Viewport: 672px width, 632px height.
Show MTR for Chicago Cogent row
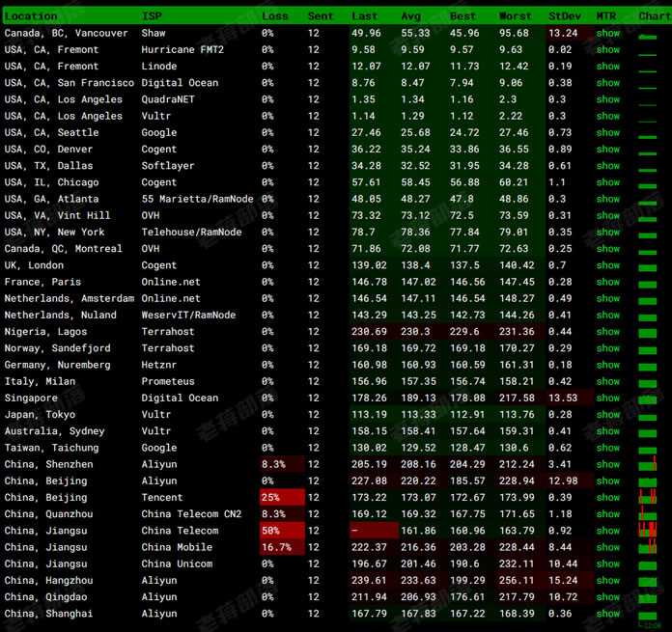(607, 182)
